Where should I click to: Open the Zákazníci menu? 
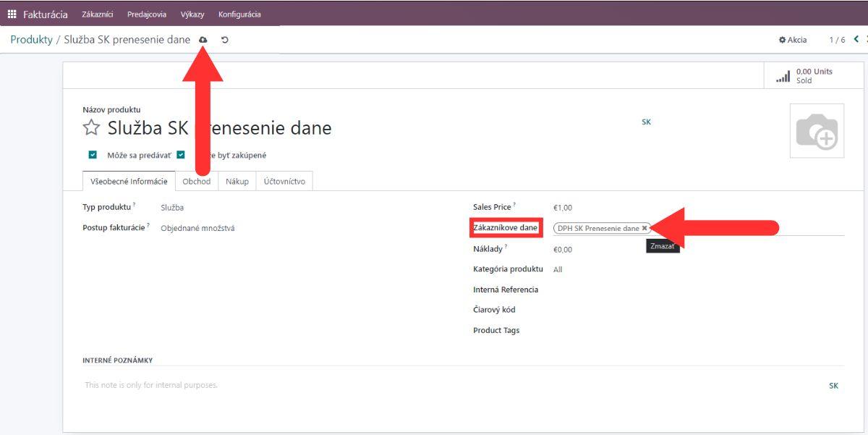(98, 14)
